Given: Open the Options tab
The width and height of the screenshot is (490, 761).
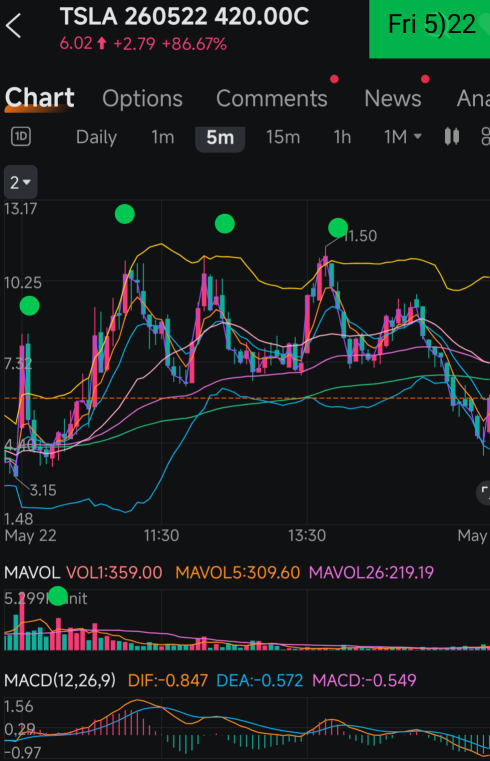Looking at the screenshot, I should [142, 99].
